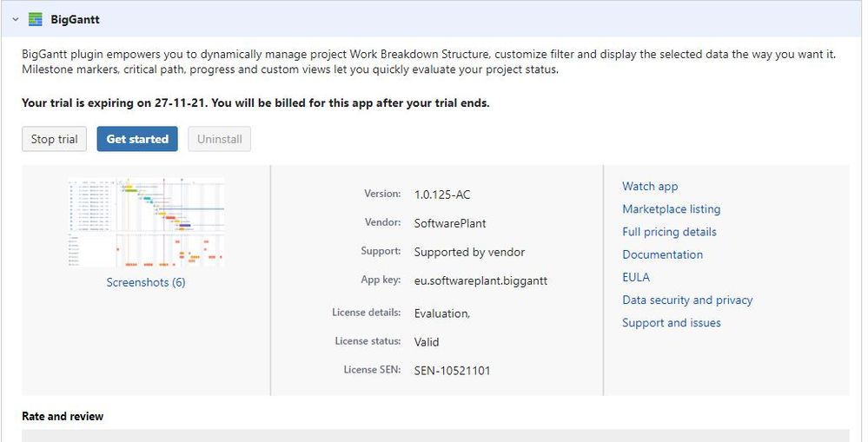The image size is (868, 442).
Task: Open the Gantt chart screenshot thumbnail
Action: pos(146,222)
